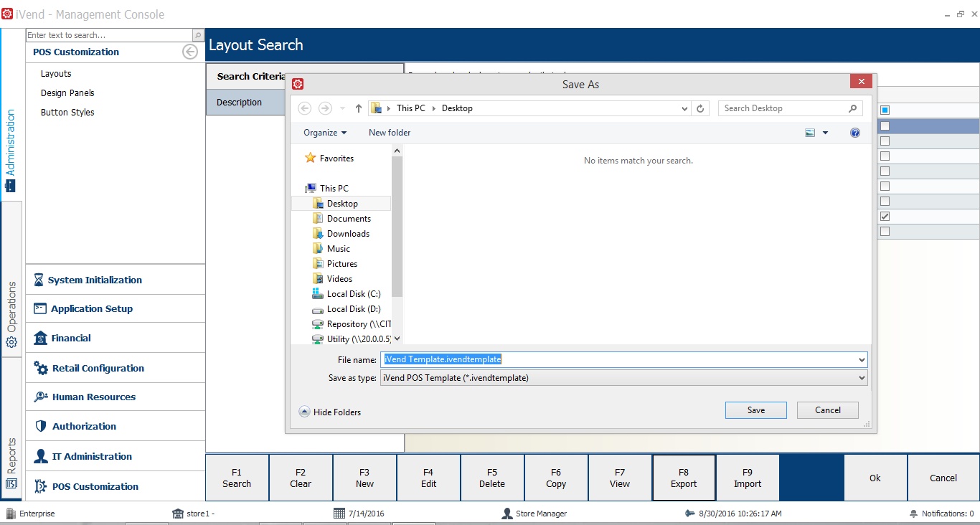The image size is (980, 525).
Task: Create a New folder in the Save As dialog
Action: pos(390,133)
